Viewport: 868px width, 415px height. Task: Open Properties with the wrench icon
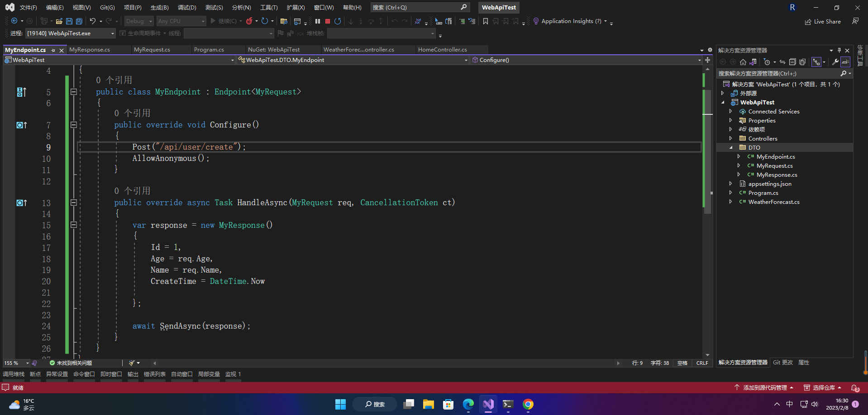coord(835,62)
